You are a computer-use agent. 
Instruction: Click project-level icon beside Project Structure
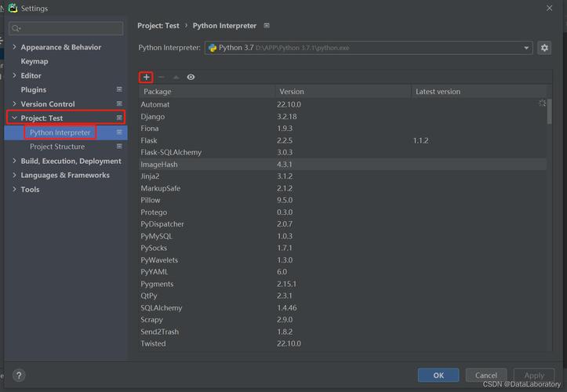pos(119,147)
